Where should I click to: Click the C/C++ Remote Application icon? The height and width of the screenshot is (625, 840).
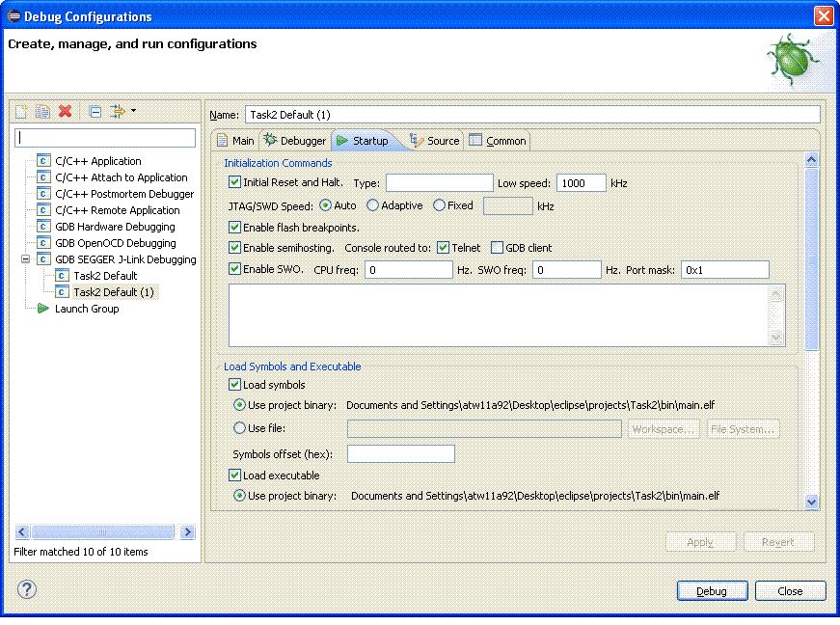click(x=43, y=210)
